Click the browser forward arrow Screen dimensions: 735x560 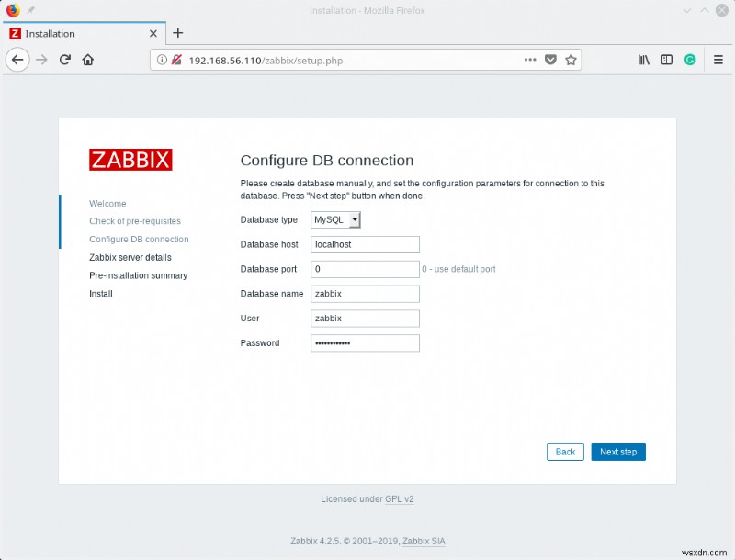pos(41,60)
